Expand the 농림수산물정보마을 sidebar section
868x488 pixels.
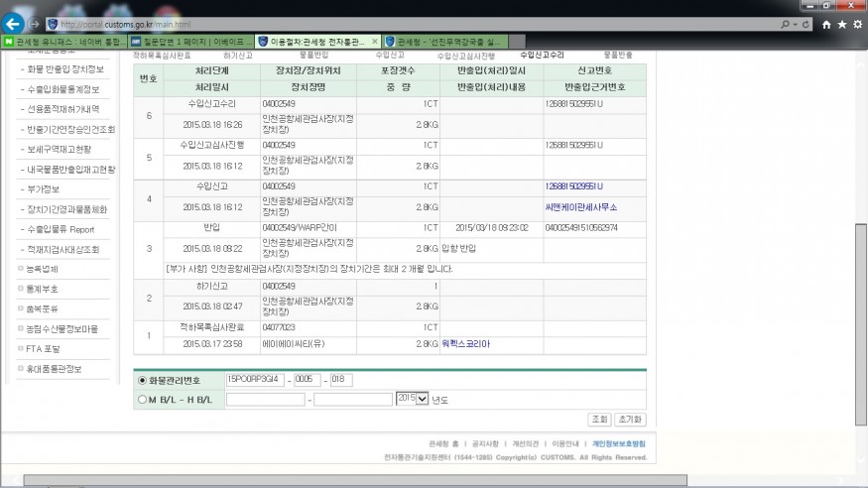pyautogui.click(x=62, y=328)
